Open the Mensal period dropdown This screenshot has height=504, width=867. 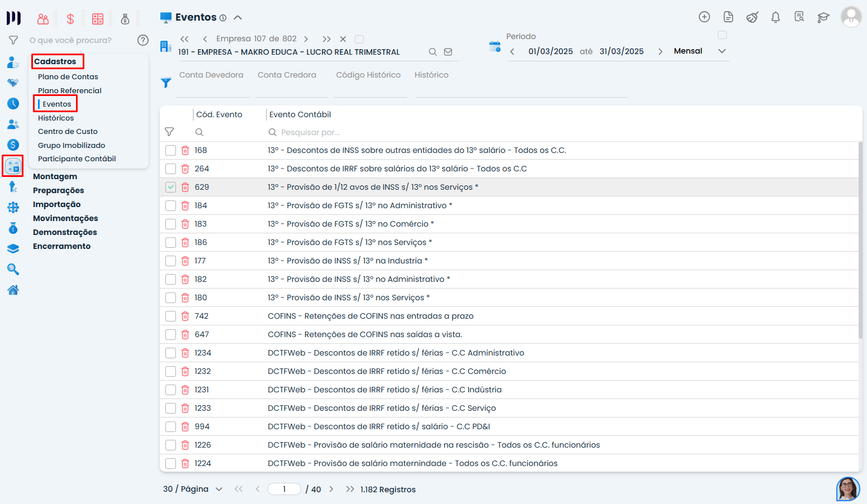pyautogui.click(x=722, y=51)
